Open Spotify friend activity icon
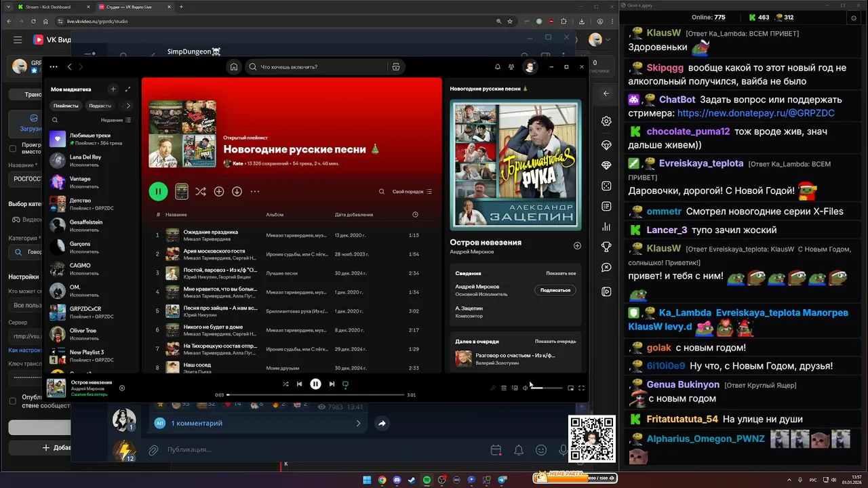 click(511, 67)
